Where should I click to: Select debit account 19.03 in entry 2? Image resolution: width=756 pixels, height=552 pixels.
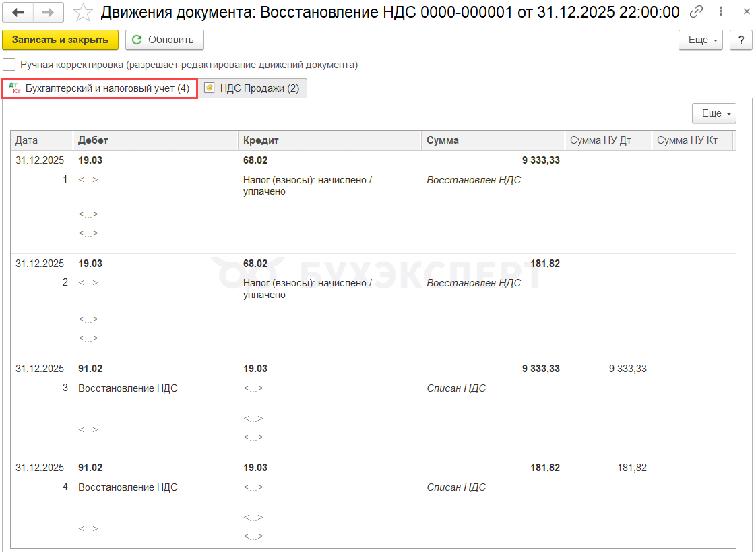[90, 264]
